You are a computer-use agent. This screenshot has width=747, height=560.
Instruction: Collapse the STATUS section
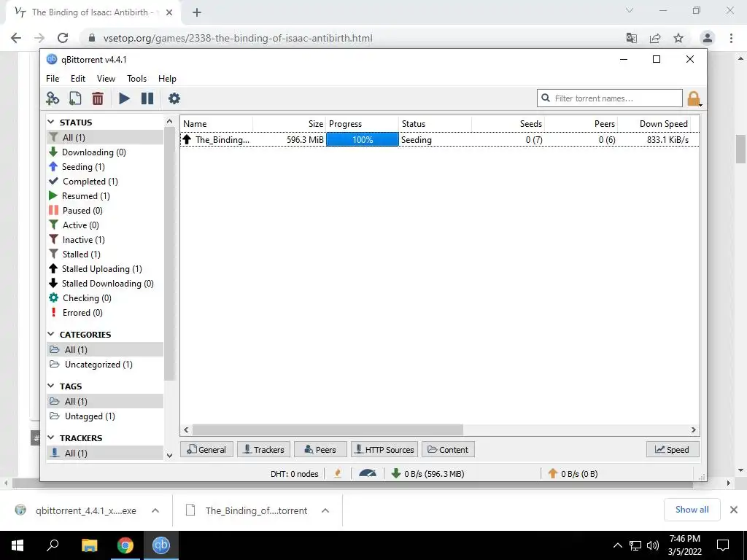point(51,122)
